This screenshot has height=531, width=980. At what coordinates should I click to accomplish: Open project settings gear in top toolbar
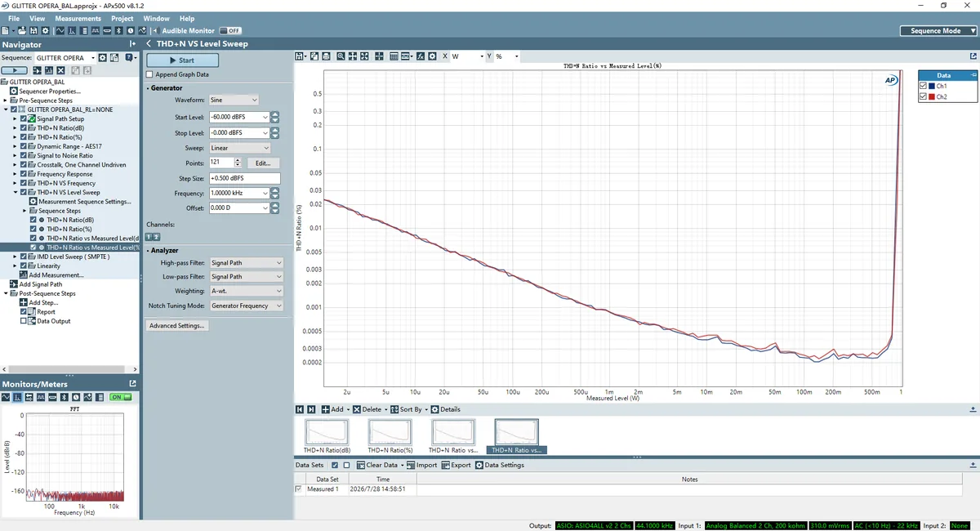[x=45, y=30]
